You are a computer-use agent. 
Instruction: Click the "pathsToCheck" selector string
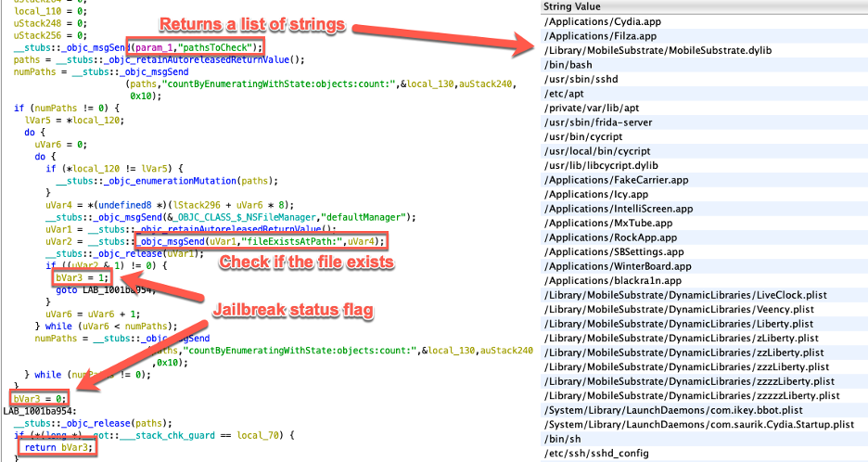click(x=218, y=47)
